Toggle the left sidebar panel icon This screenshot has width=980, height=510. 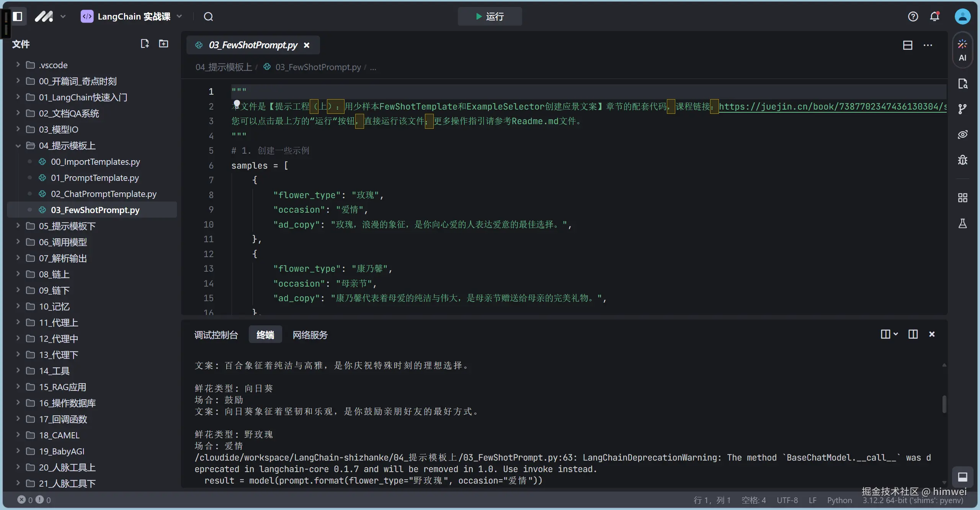(18, 16)
